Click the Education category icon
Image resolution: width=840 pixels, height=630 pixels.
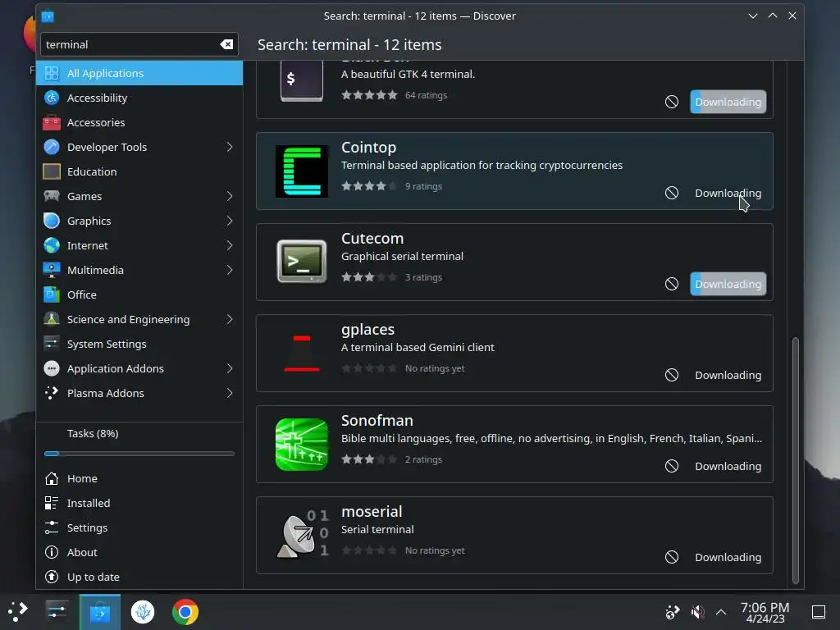pyautogui.click(x=52, y=171)
